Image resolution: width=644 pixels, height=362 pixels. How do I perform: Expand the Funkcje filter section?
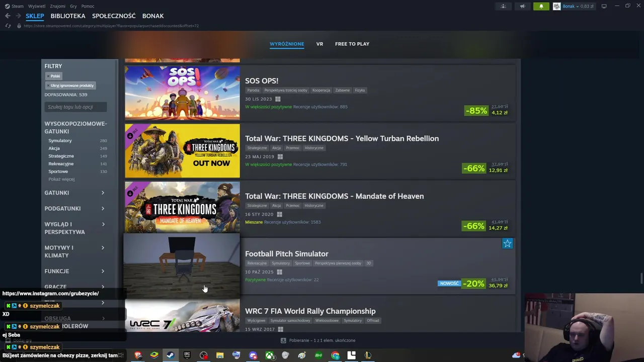click(x=74, y=271)
